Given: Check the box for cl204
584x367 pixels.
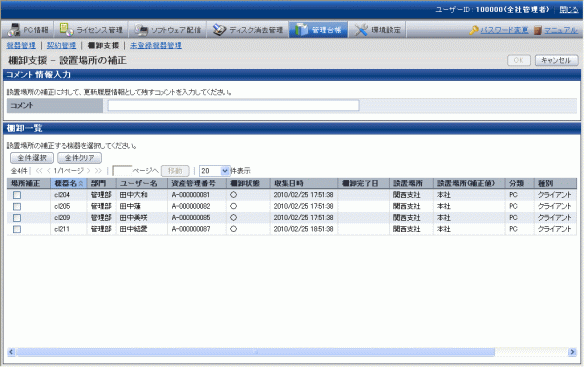Looking at the screenshot, I should pos(17,195).
